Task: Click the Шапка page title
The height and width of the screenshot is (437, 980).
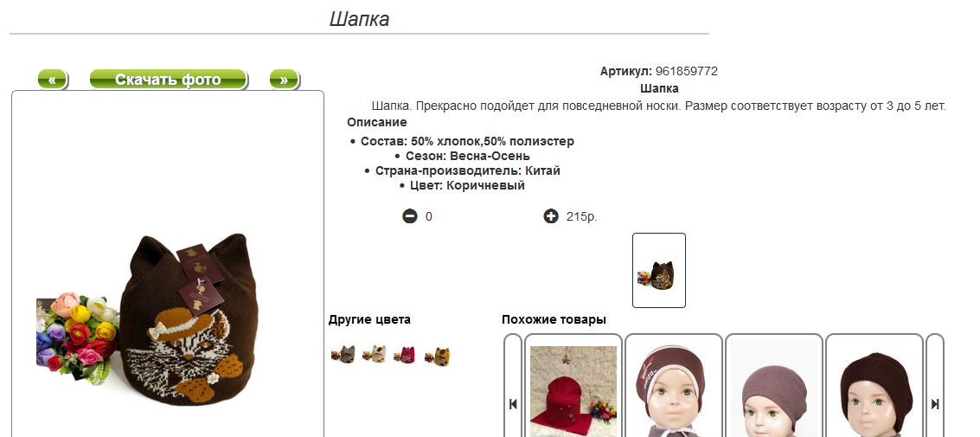Action: (359, 19)
